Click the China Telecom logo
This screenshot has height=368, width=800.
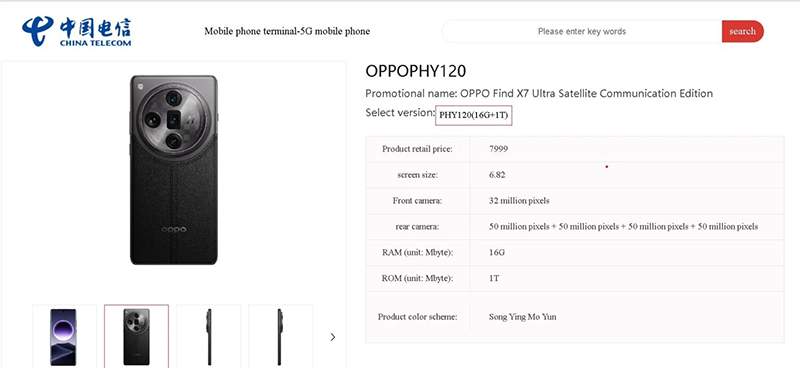tap(77, 31)
